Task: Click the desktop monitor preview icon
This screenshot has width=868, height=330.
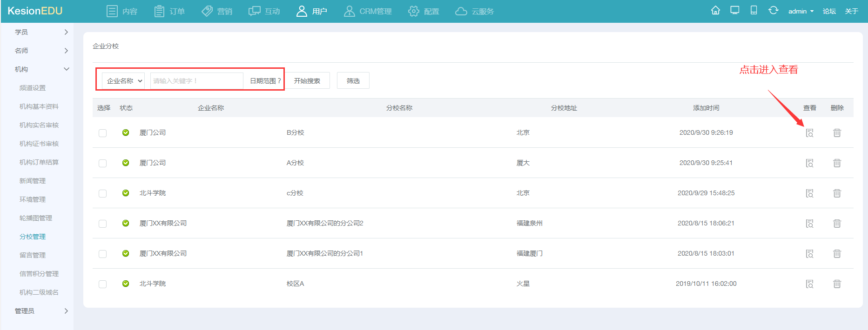Action: 734,11
